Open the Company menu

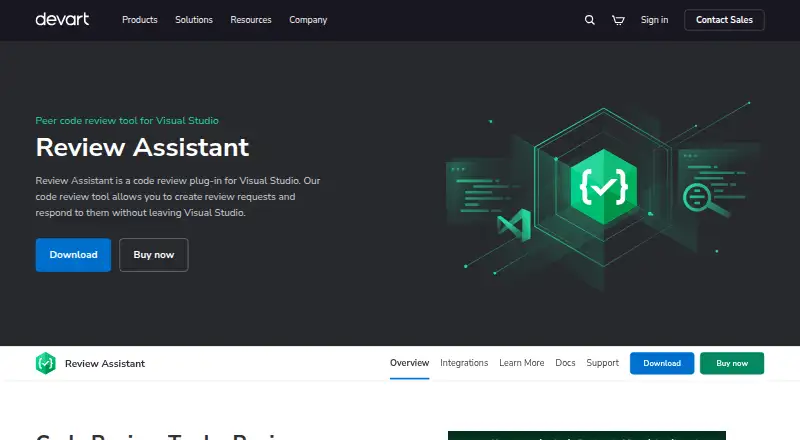(x=308, y=20)
